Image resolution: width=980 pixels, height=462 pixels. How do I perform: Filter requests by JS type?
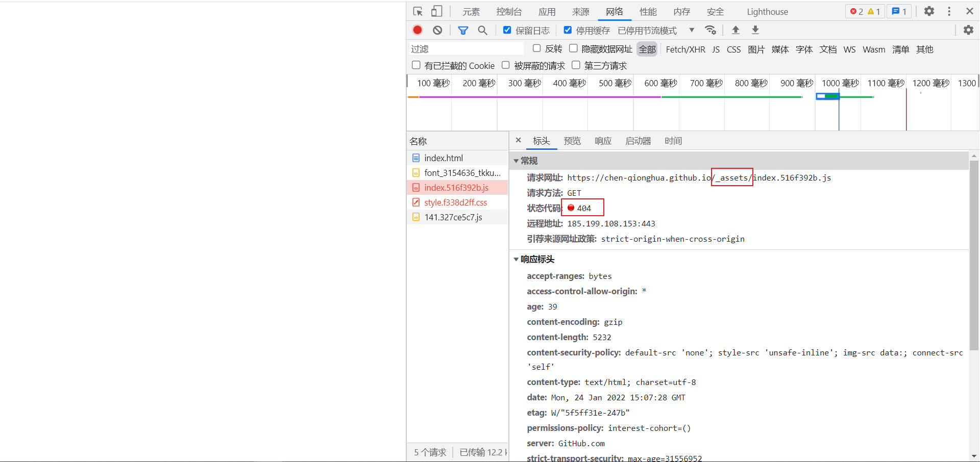click(x=716, y=49)
